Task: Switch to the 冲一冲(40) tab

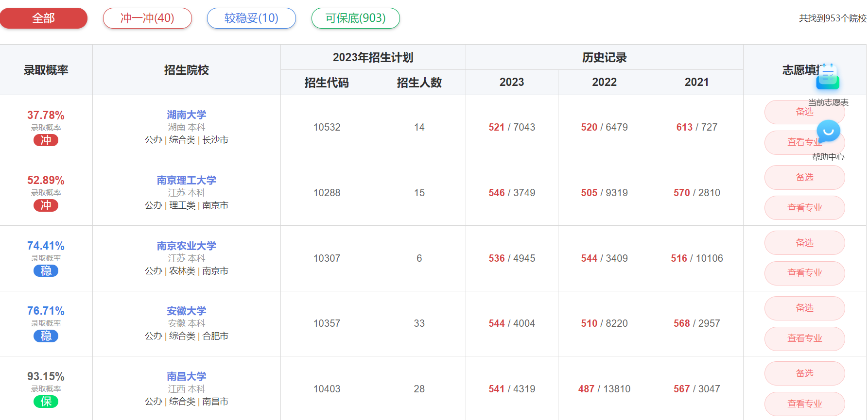Action: tap(147, 18)
